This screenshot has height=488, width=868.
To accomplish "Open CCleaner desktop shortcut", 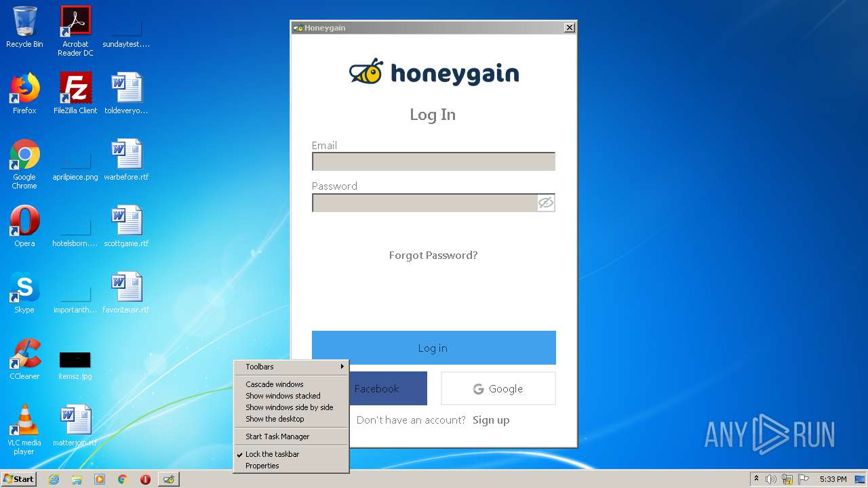I will click(x=24, y=359).
